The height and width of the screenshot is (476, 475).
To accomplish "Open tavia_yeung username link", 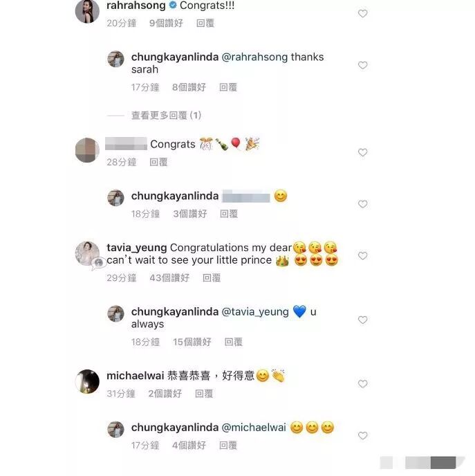I will tap(137, 248).
